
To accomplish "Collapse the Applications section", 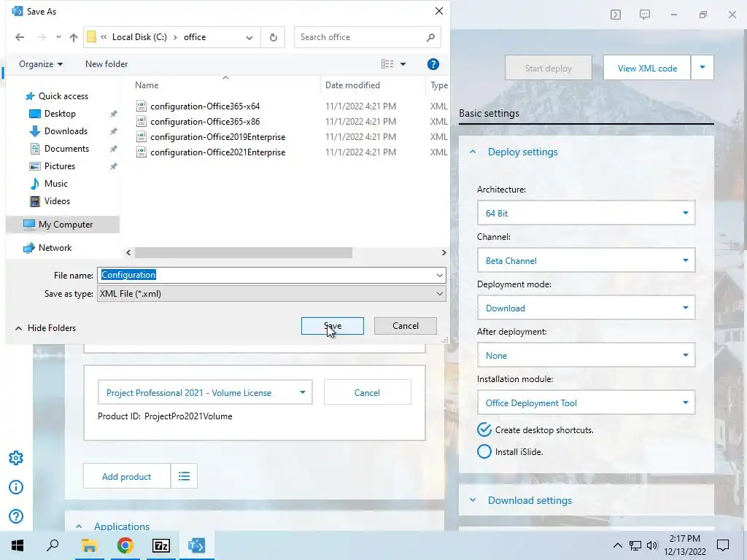I will click(x=79, y=526).
